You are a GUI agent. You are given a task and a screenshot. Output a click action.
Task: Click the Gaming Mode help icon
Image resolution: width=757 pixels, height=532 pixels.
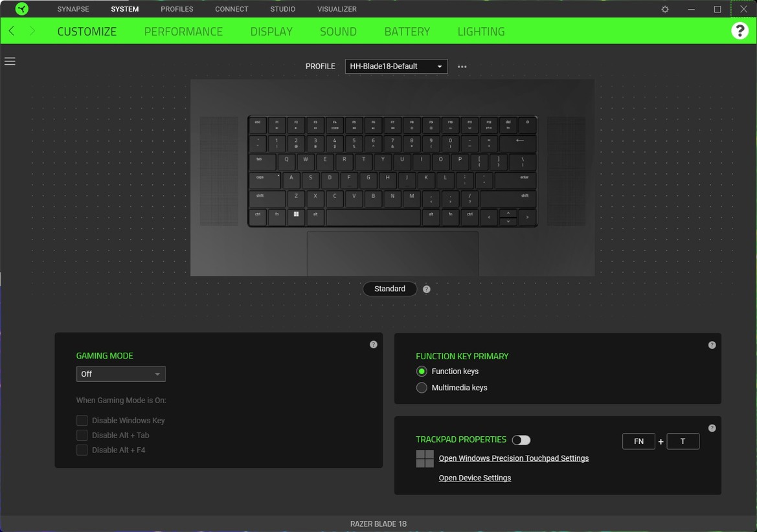pos(373,344)
